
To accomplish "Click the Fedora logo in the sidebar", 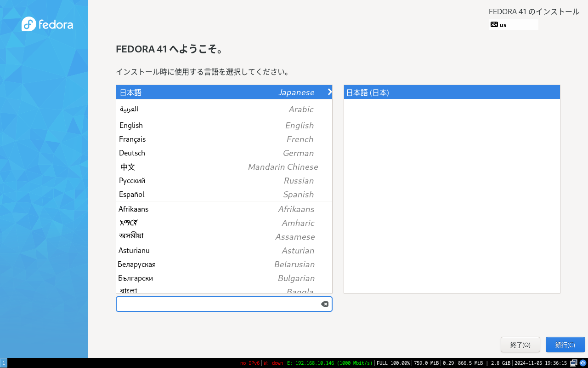I will (x=47, y=24).
